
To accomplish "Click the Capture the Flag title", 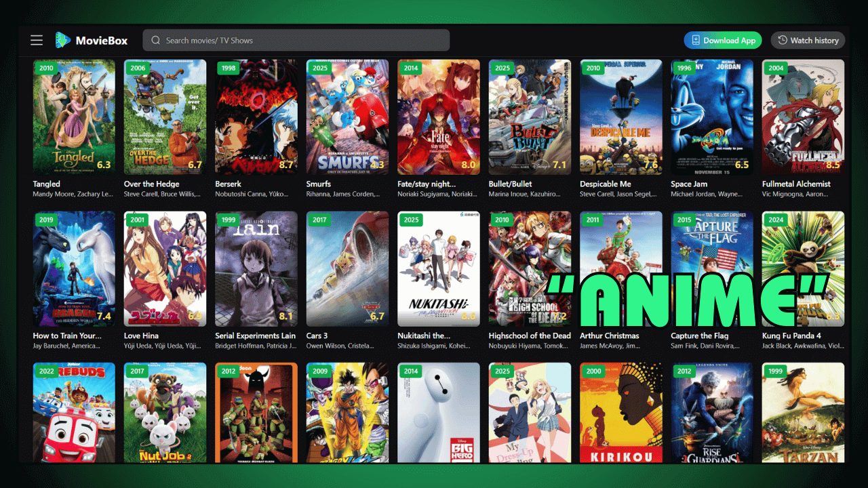I will 700,335.
